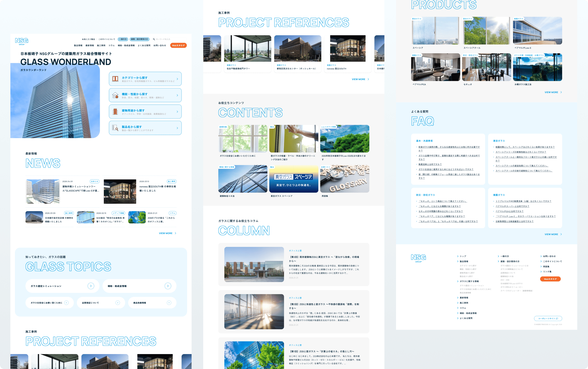The height and width of the screenshot is (369, 588).
Task: Click the search magnifier icon in header
Action: tap(154, 39)
